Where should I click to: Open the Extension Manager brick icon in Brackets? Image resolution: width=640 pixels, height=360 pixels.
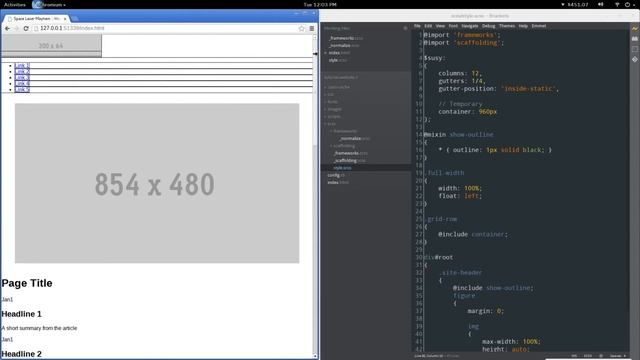click(634, 38)
